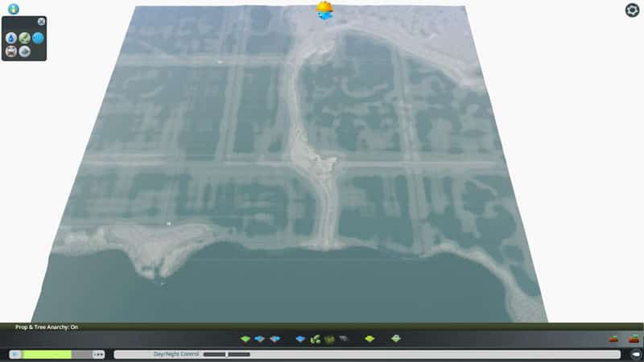Click the fast-forward speed arrows button
The width and height of the screenshot is (644, 362).
99,354
